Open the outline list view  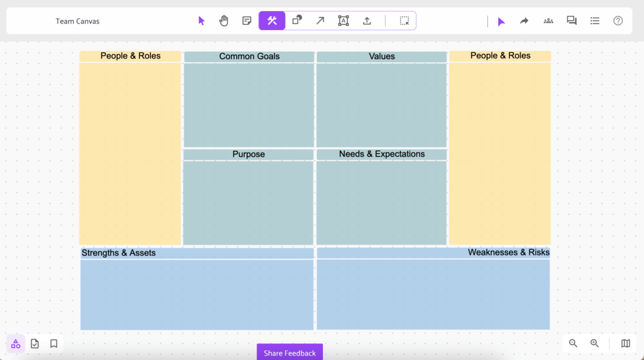coord(595,21)
